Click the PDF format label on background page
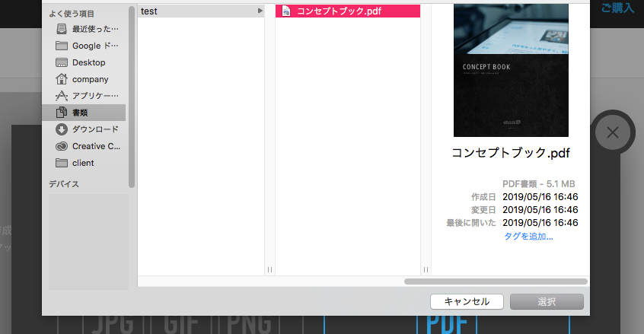The height and width of the screenshot is (334, 644). 447,324
